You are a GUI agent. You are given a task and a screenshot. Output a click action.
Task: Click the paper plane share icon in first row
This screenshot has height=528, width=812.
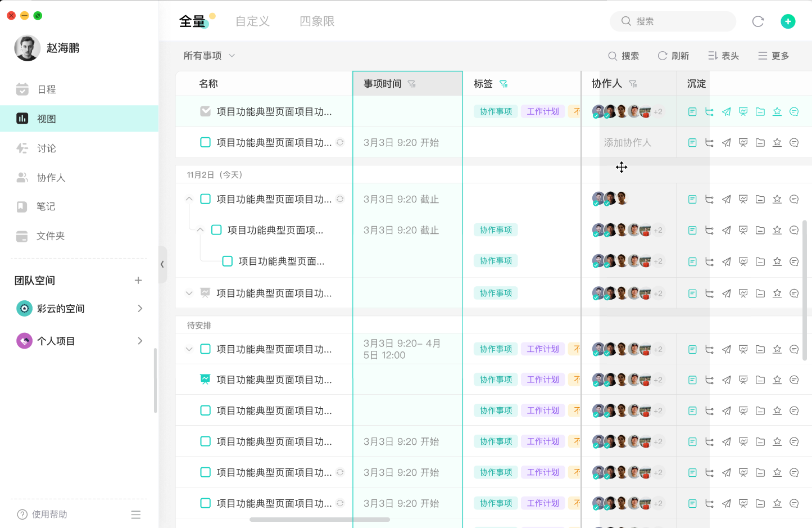click(x=726, y=111)
